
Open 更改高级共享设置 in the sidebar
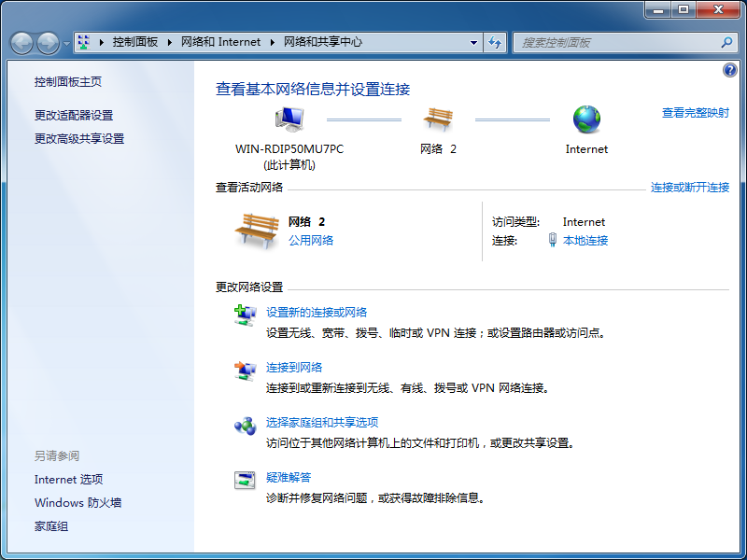click(79, 138)
